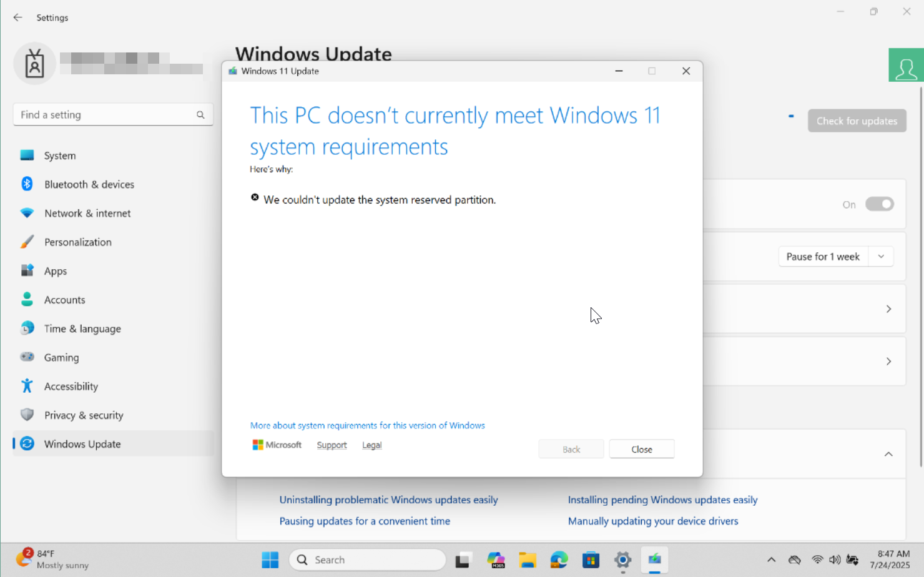The image size is (924, 577).
Task: Select Personalization in the sidebar
Action: pos(113,242)
